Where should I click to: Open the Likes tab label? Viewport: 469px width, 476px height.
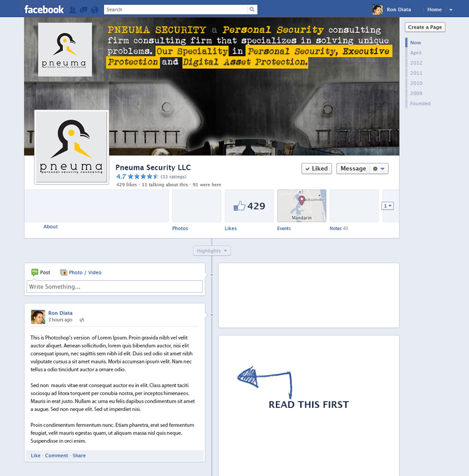pos(230,229)
